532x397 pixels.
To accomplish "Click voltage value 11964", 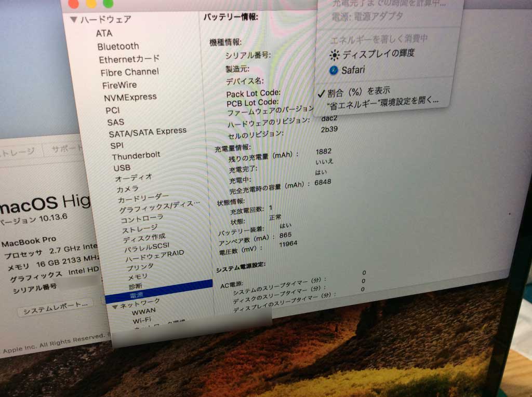I will 288,244.
